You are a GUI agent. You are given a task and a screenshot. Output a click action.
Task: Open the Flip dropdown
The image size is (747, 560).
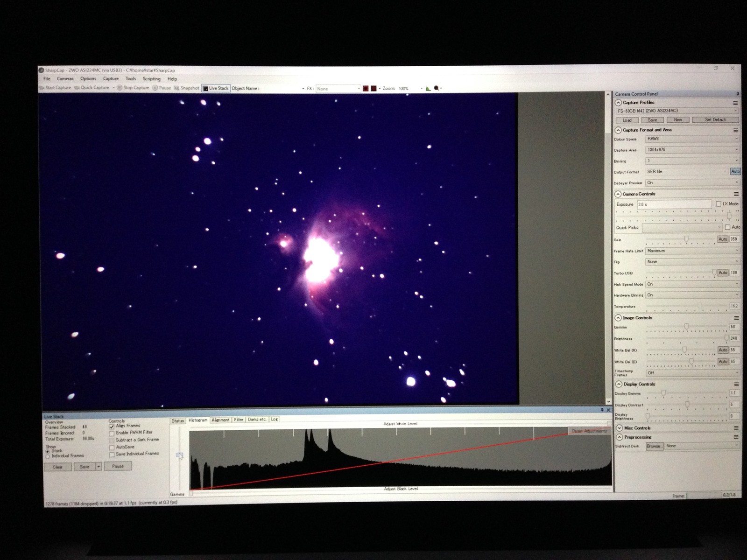tap(692, 262)
